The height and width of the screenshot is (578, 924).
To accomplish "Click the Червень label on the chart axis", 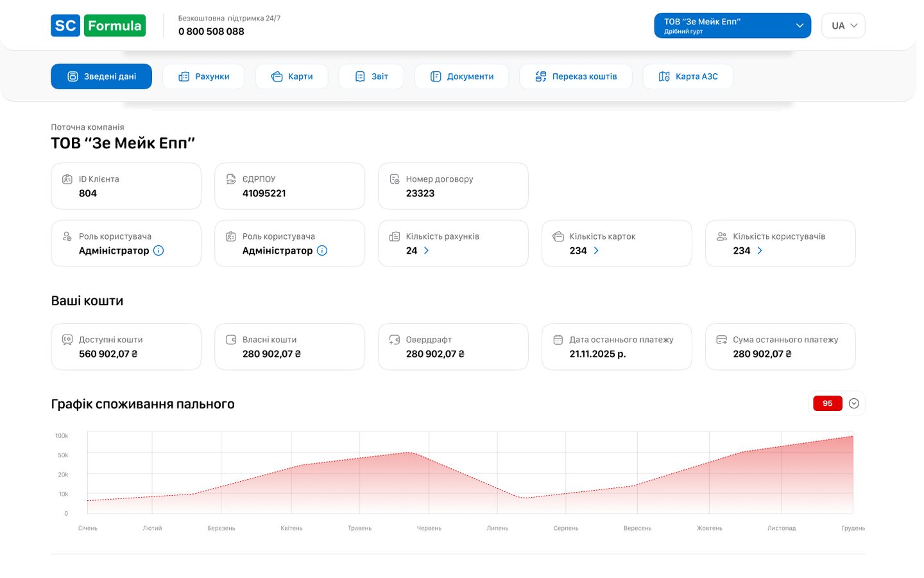I will click(x=429, y=528).
